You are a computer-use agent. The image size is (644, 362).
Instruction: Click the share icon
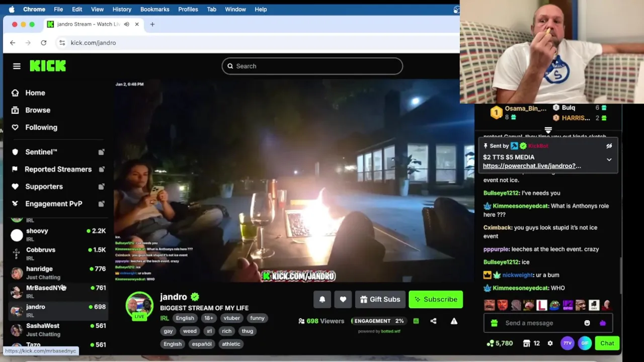coord(433,321)
